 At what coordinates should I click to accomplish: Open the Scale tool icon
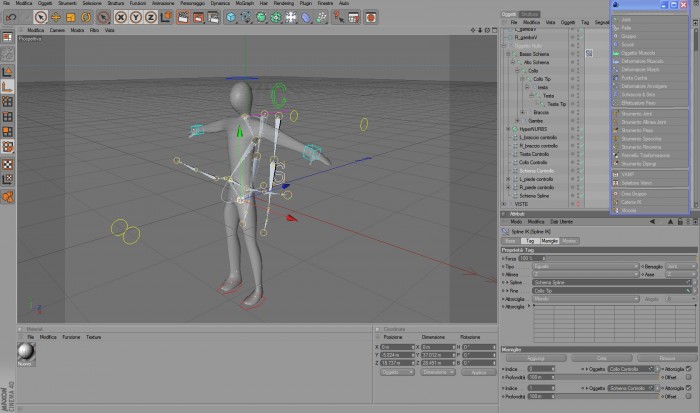71,17
